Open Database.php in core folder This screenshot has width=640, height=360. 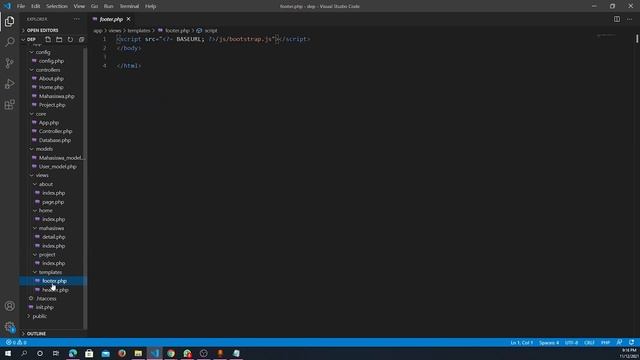[55, 140]
